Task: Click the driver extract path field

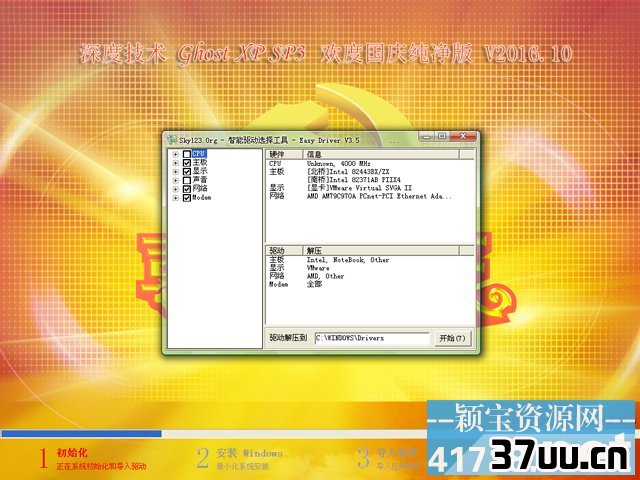Action: point(372,338)
